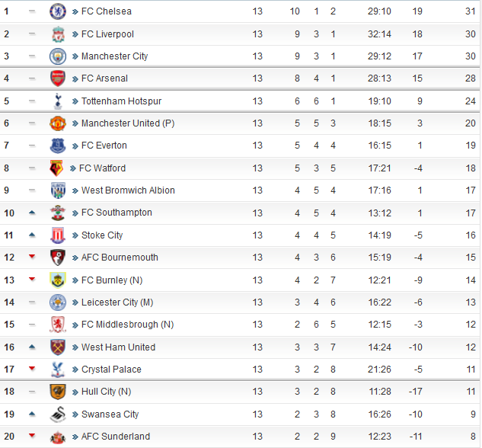Click the Liverpool club crest
This screenshot has width=482, height=448.
pyautogui.click(x=58, y=34)
